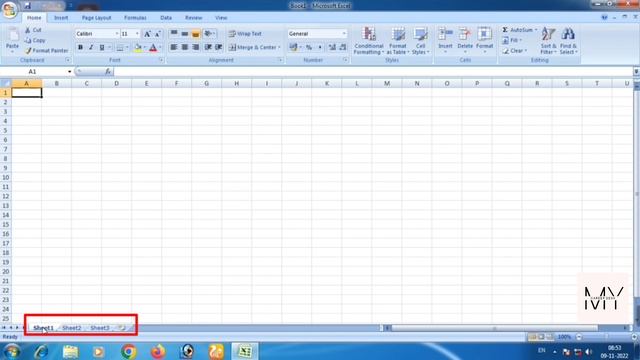Screen dimensions: 640x360
Task: Apply the Percent Style format
Action: (x=309, y=47)
